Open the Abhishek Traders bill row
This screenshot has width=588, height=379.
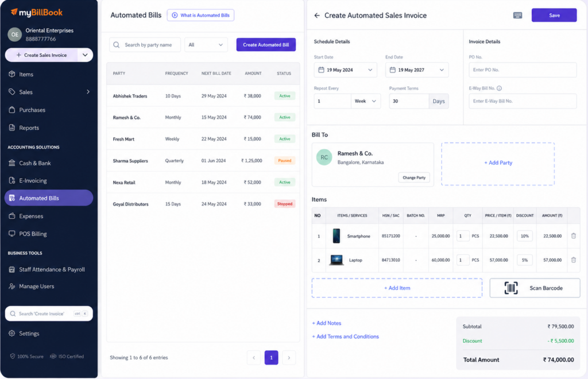203,96
